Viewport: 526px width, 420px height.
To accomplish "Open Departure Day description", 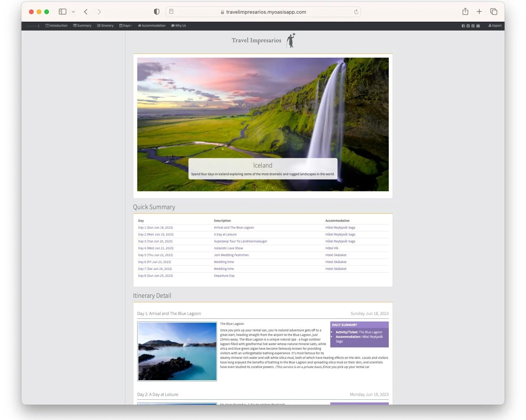I will pyautogui.click(x=224, y=276).
